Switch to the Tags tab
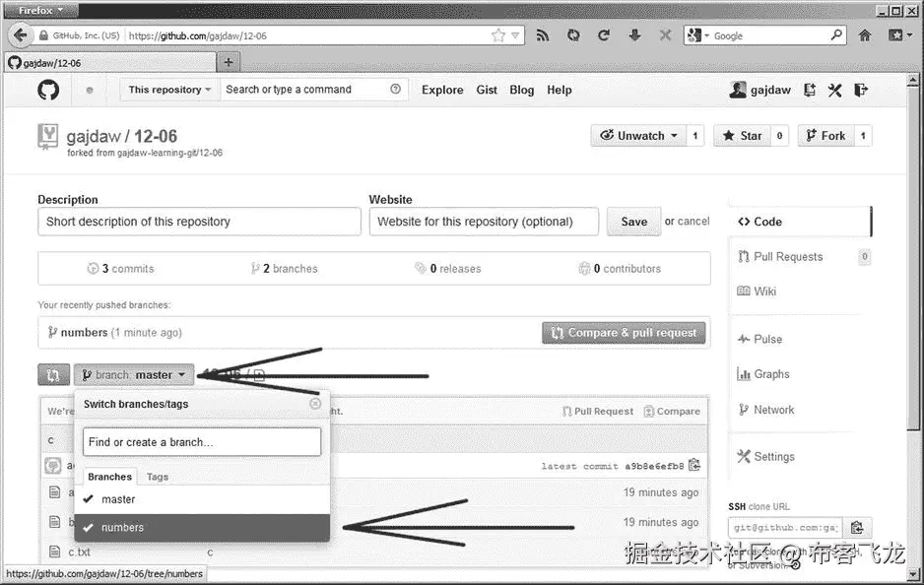This screenshot has height=585, width=924. 158,477
